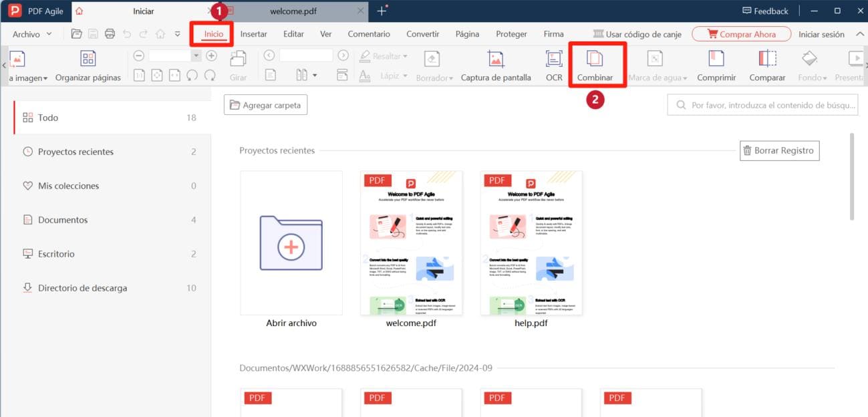Click the fit page icon
Screen dimensions: 868x417
pos(157,76)
